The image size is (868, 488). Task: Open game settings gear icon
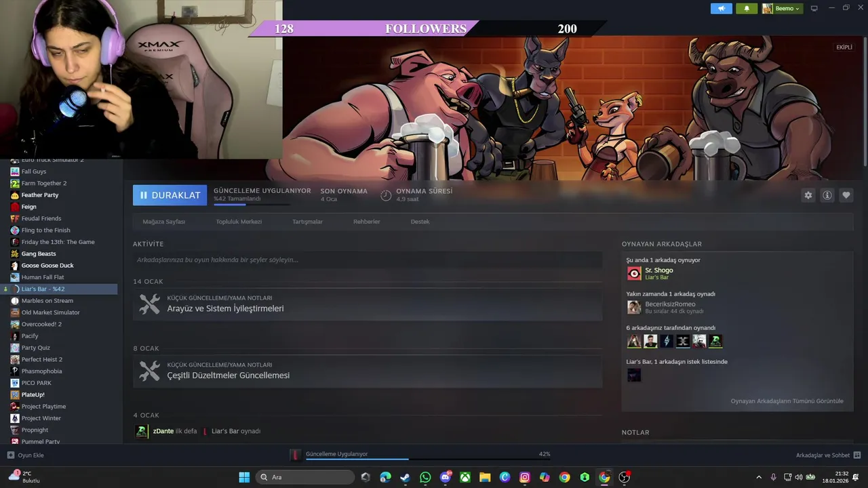point(808,195)
